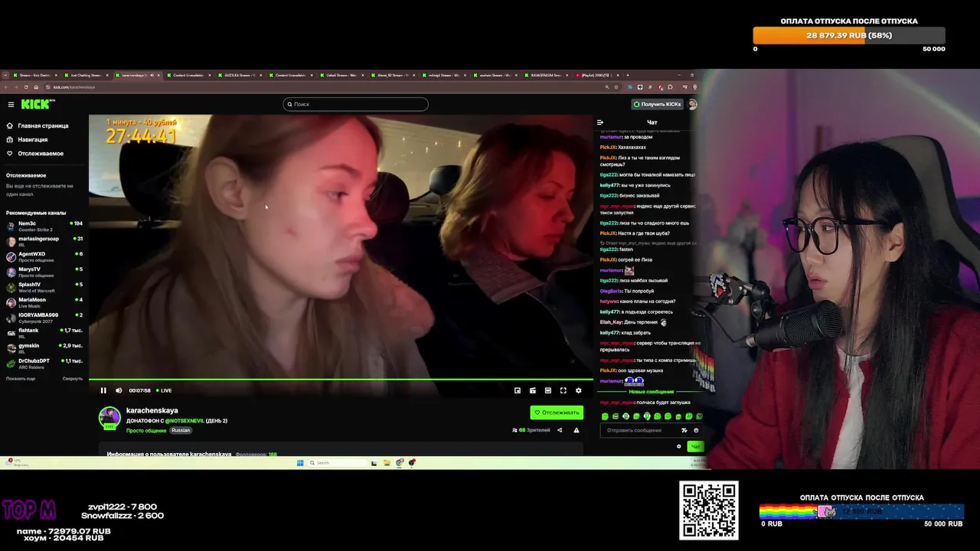Screen dimensions: 980x551
Task: Go to browser home page icon
Action: [35, 87]
